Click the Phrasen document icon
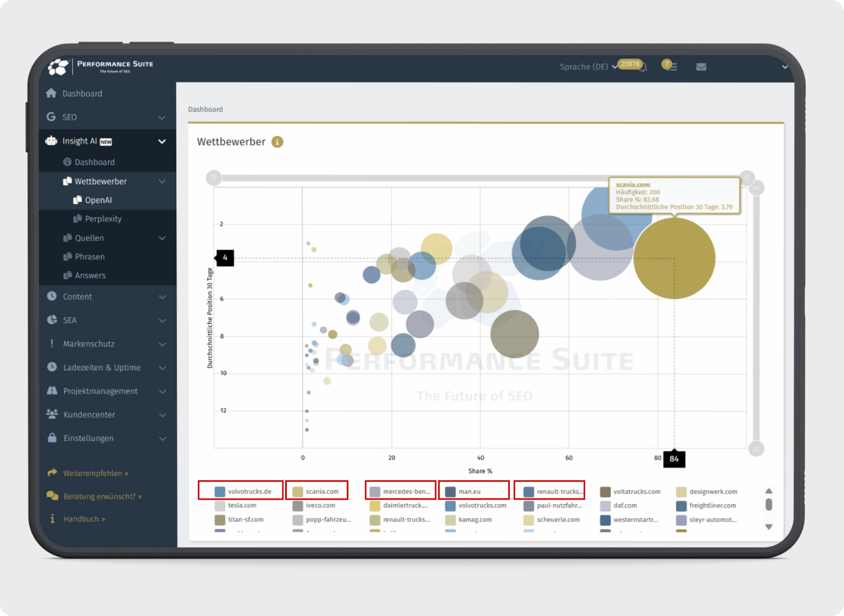This screenshot has width=844, height=616. click(67, 257)
